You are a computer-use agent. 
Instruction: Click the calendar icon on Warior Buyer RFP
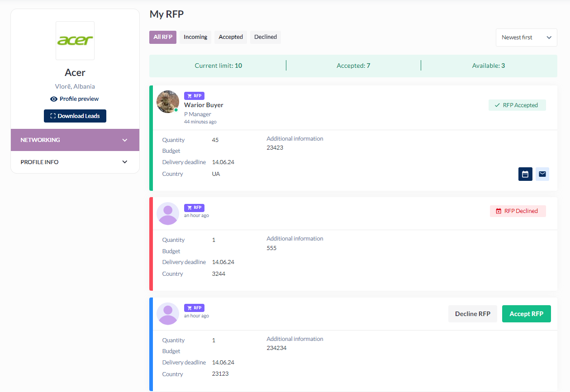click(x=525, y=174)
